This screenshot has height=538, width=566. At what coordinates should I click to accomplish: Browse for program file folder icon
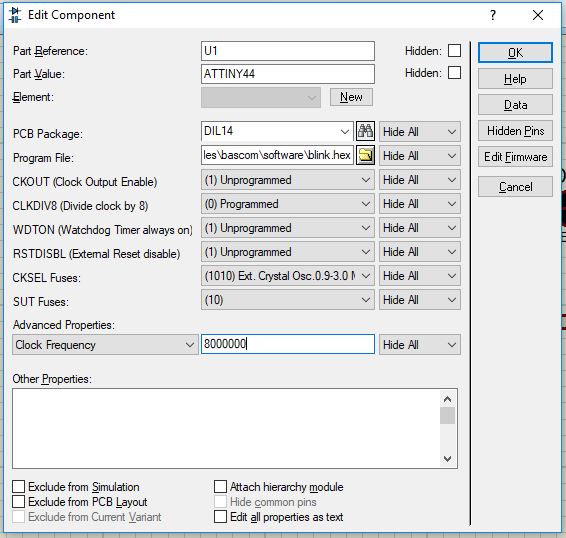[365, 155]
